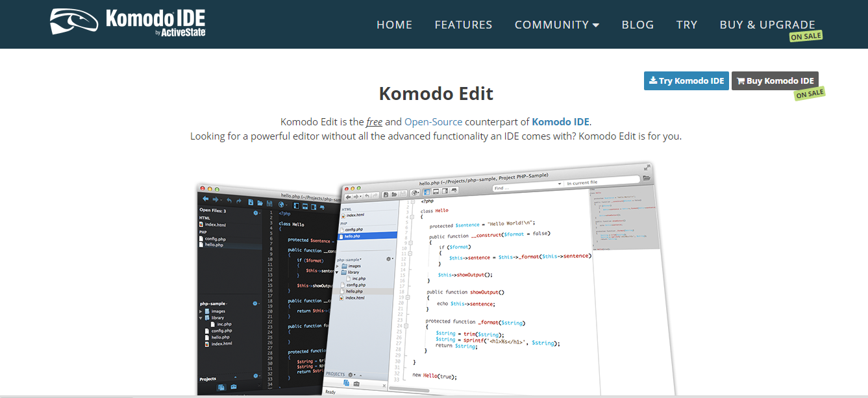This screenshot has height=398, width=868.
Task: Click the globe preview icon in light window
Action: coord(415,193)
